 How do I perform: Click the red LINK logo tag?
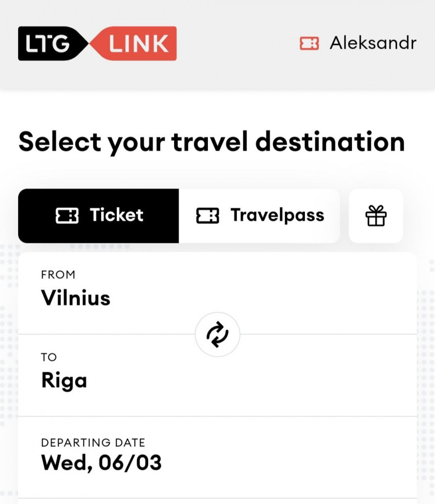click(138, 44)
